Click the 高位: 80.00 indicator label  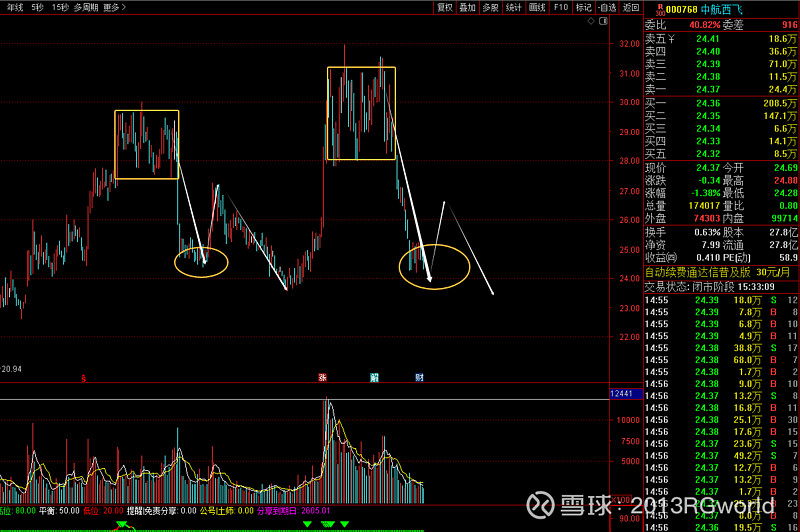pos(17,511)
